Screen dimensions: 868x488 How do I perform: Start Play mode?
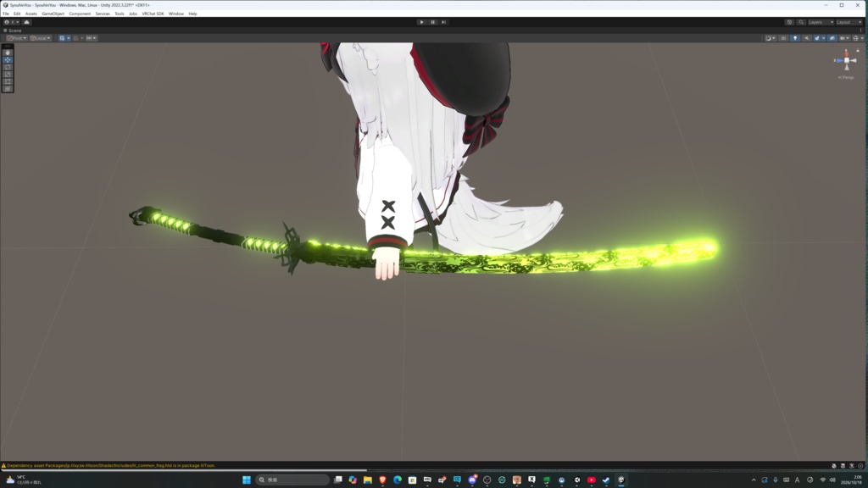coord(422,22)
